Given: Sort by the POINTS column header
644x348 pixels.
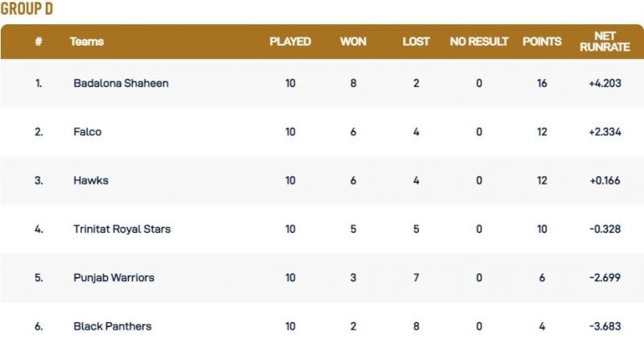Looking at the screenshot, I should click(x=542, y=42).
